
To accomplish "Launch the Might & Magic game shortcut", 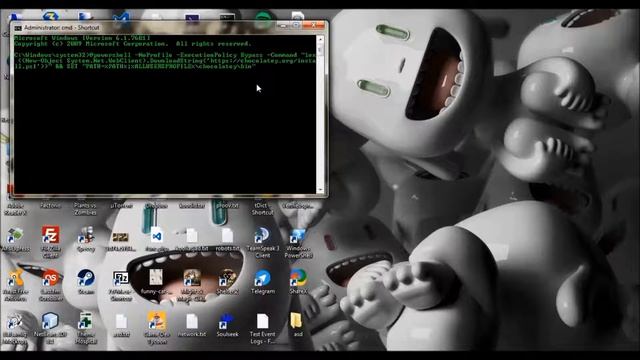I will (192, 278).
